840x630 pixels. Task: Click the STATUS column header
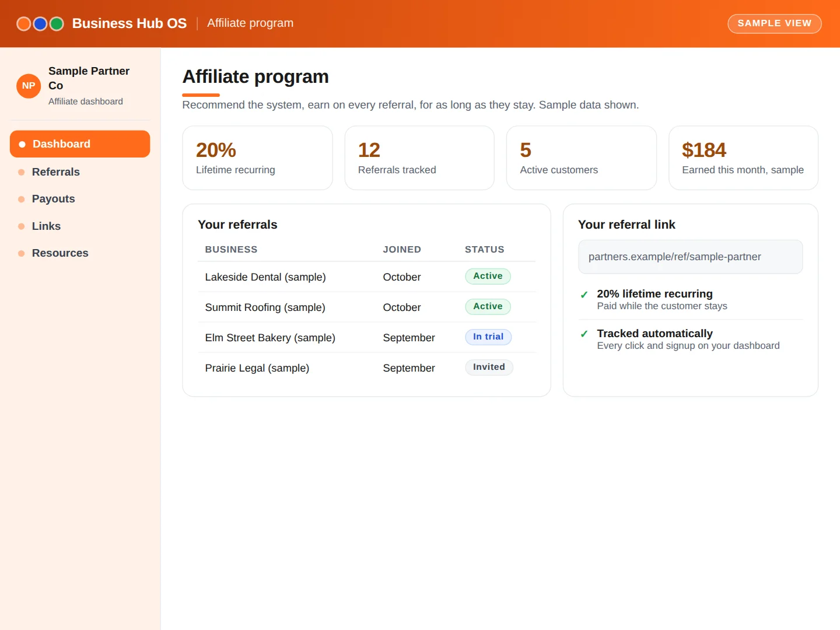pos(485,250)
